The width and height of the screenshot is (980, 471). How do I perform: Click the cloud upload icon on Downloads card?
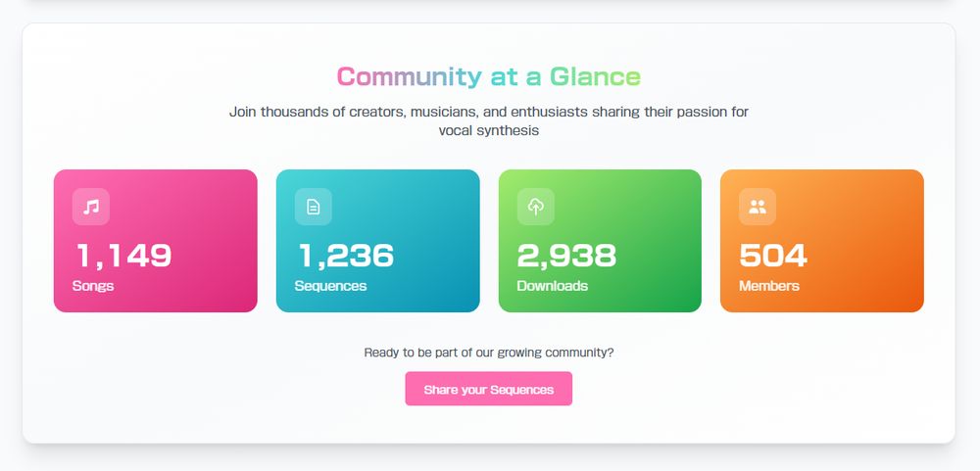point(536,207)
